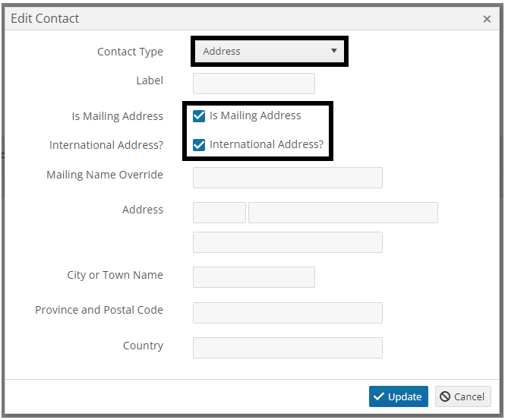Uncheck the International Address? checkbox

coord(199,145)
